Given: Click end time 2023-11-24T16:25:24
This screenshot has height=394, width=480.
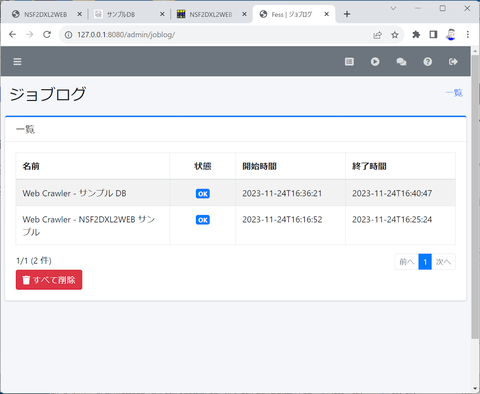Looking at the screenshot, I should 392,220.
